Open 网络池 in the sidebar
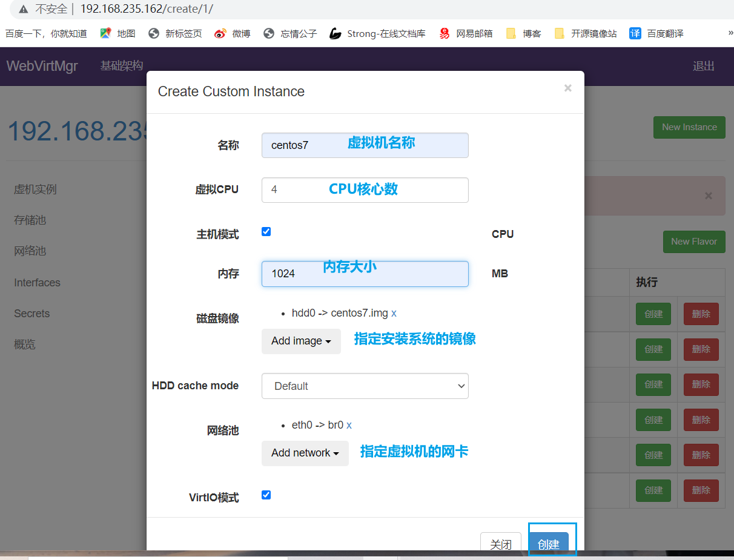The image size is (734, 560). (30, 251)
